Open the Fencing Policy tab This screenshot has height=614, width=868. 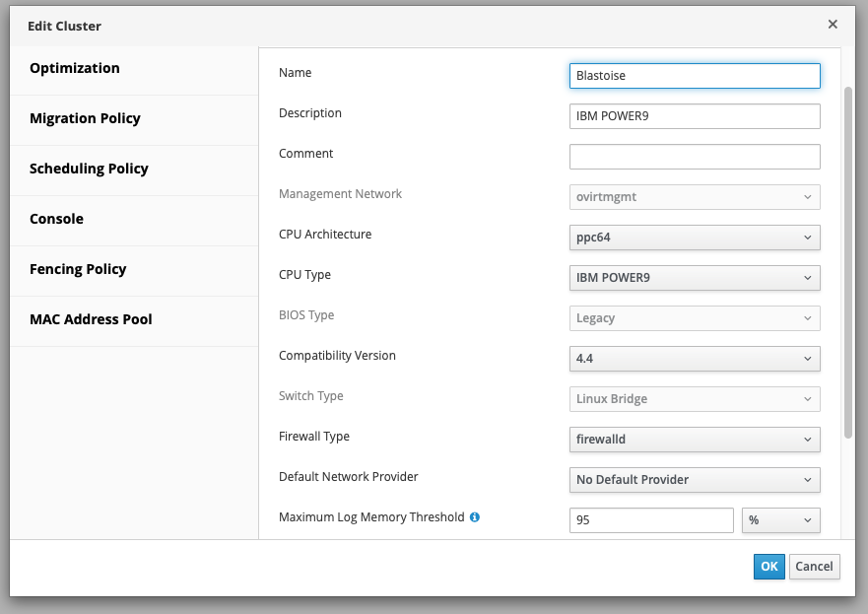pos(78,269)
